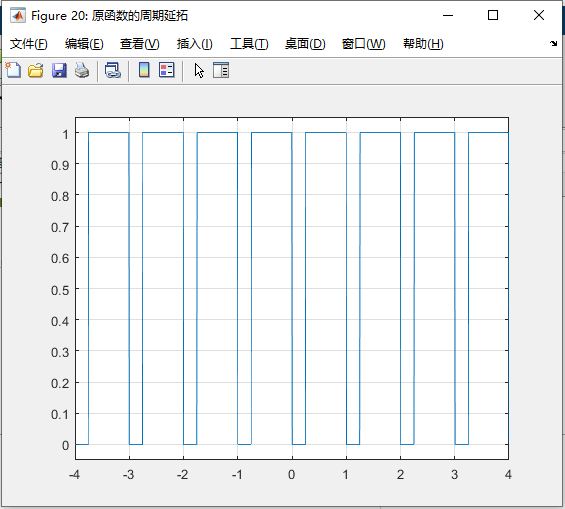Click the Figure 20 window title text
The width and height of the screenshot is (565, 509).
(x=110, y=15)
